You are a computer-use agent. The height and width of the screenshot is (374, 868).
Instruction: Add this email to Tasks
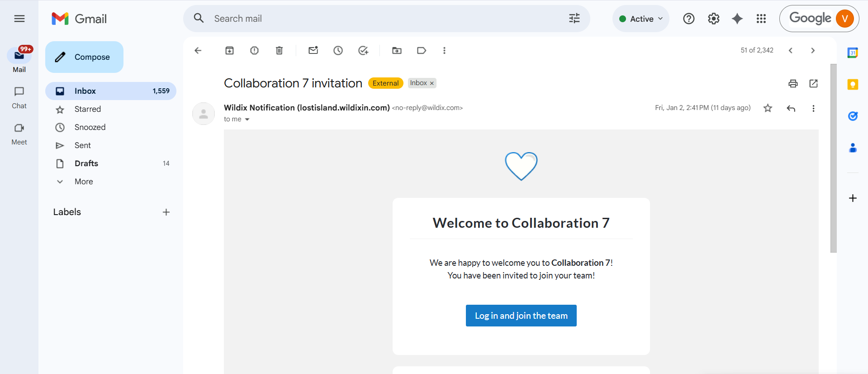(363, 50)
